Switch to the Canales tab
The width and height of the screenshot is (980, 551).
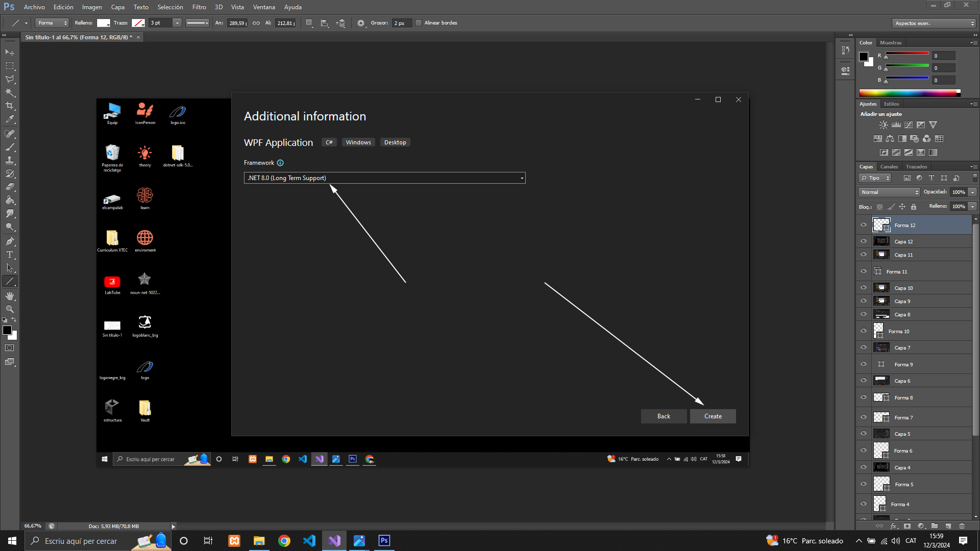tap(889, 167)
